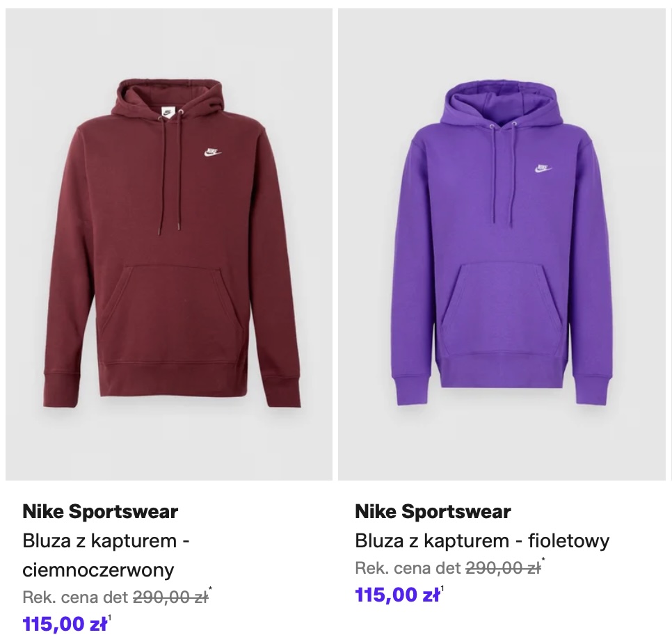Click the 115,00 zł price under purple hoodie
The width and height of the screenshot is (672, 644).
(397, 595)
